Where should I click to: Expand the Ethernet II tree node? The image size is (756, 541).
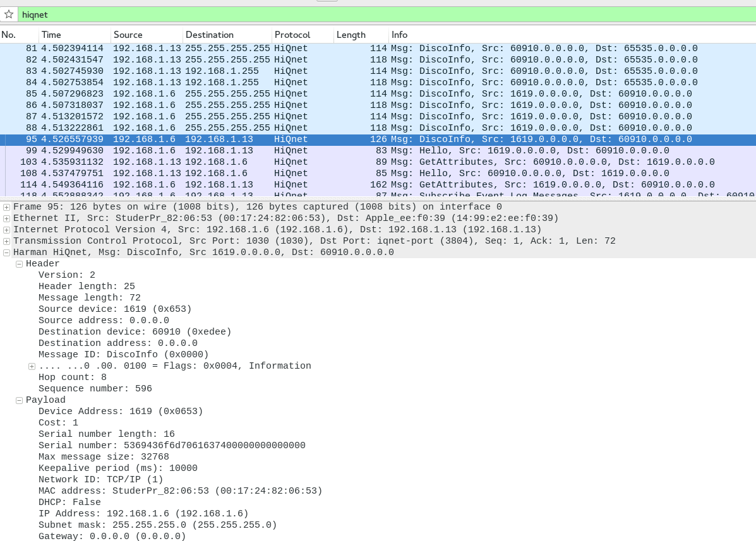click(x=6, y=218)
